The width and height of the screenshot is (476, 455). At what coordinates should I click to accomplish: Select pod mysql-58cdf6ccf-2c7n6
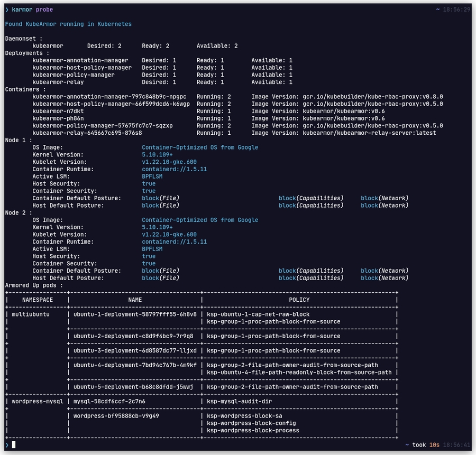tap(109, 401)
